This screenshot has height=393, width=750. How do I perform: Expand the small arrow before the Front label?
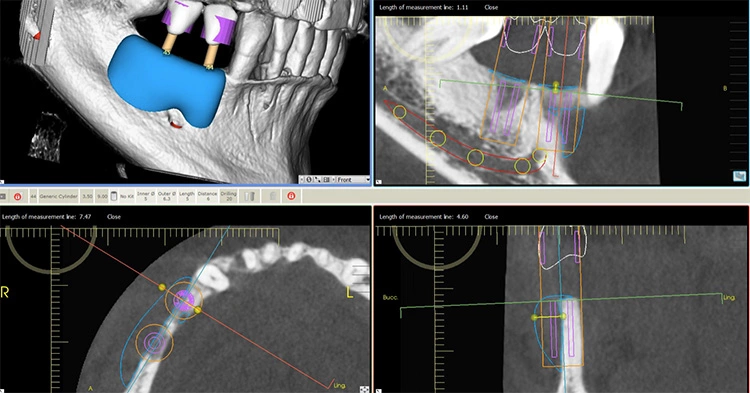[333, 179]
